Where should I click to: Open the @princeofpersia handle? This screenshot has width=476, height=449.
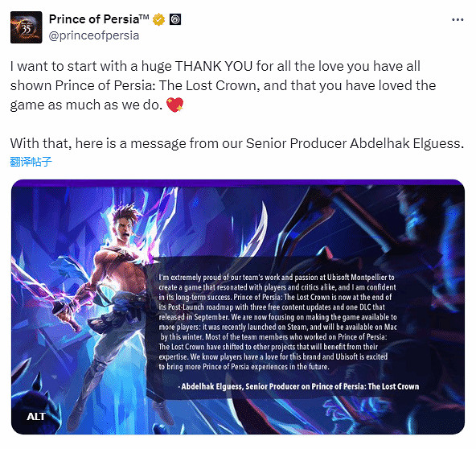tap(94, 35)
